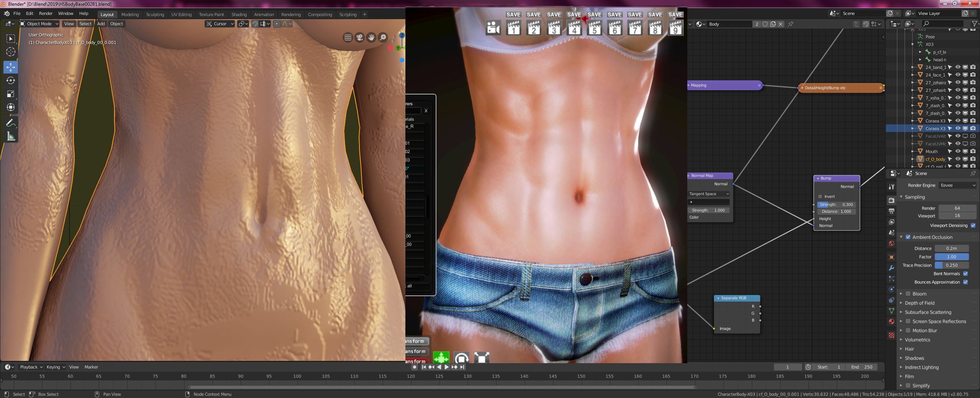Adjust the Ambient Occlusion Factor slider

click(x=952, y=257)
